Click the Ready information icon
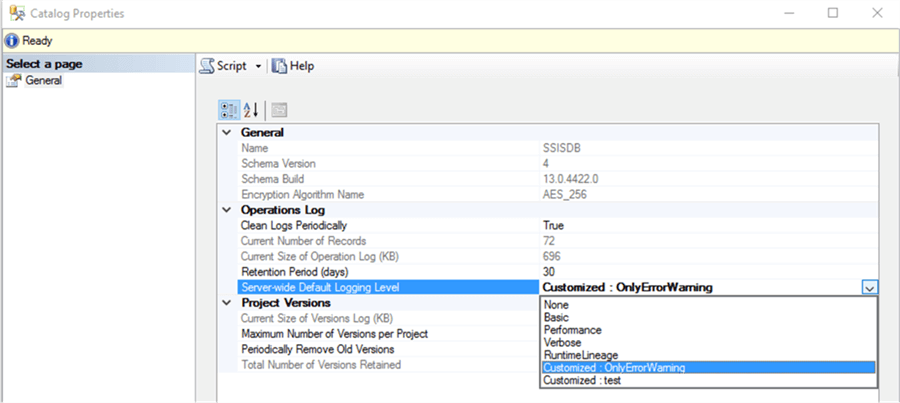This screenshot has width=900, height=403. pyautogui.click(x=12, y=41)
